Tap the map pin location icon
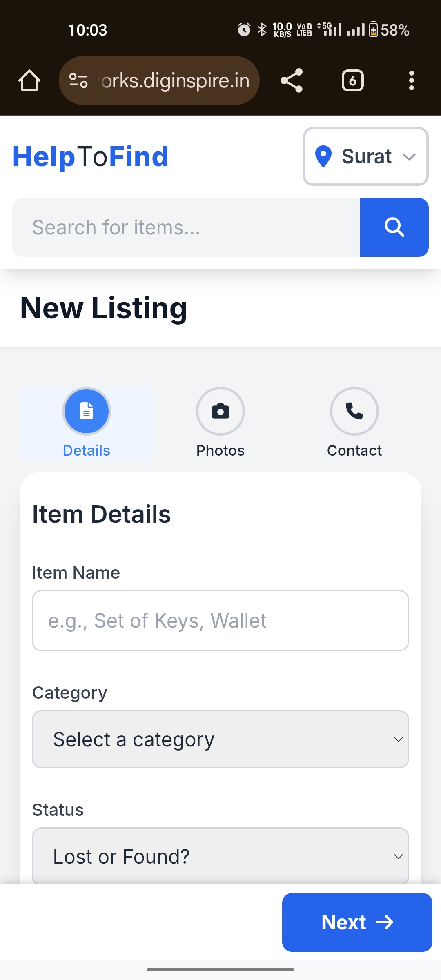 323,156
